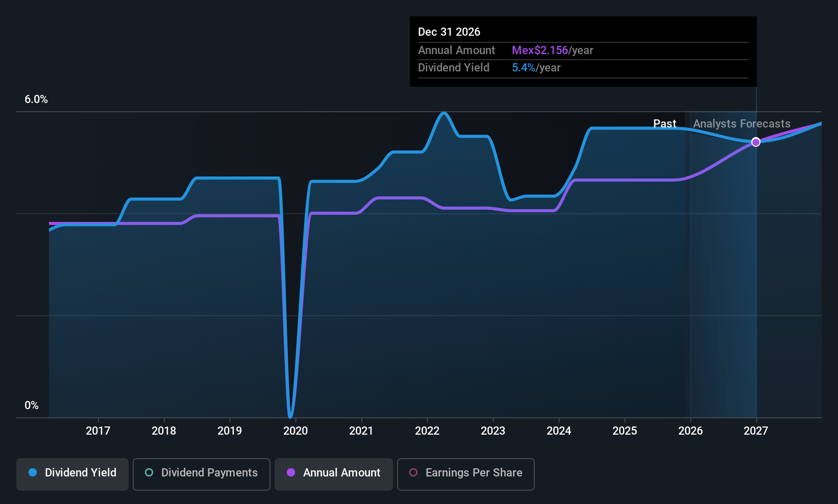Click the peak of the Dividend Yield line near 2022

(443, 113)
